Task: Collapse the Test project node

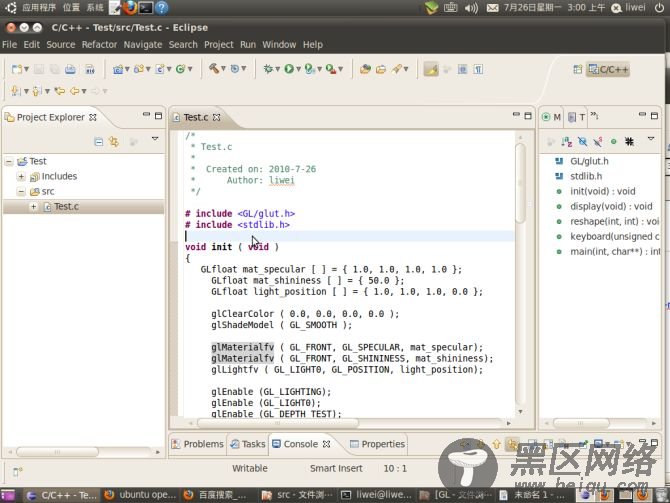Action: tap(9, 162)
